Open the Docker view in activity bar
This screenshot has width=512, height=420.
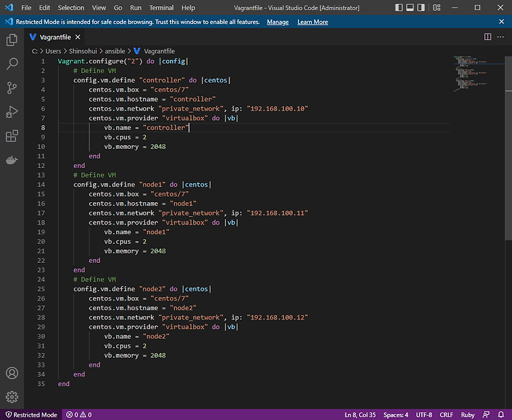[12, 160]
